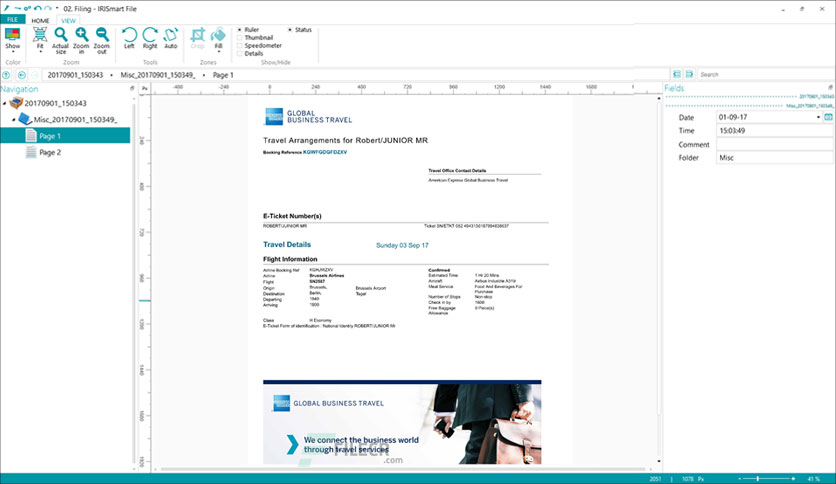The height and width of the screenshot is (484, 836).
Task: Click the zoom plus in status bar
Action: [793, 479]
